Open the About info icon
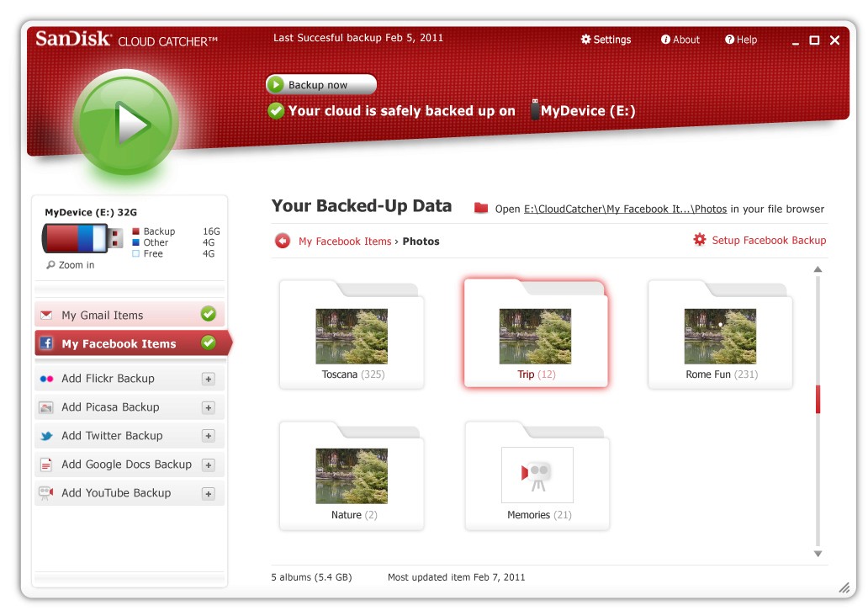The image size is (868, 616). tap(665, 40)
